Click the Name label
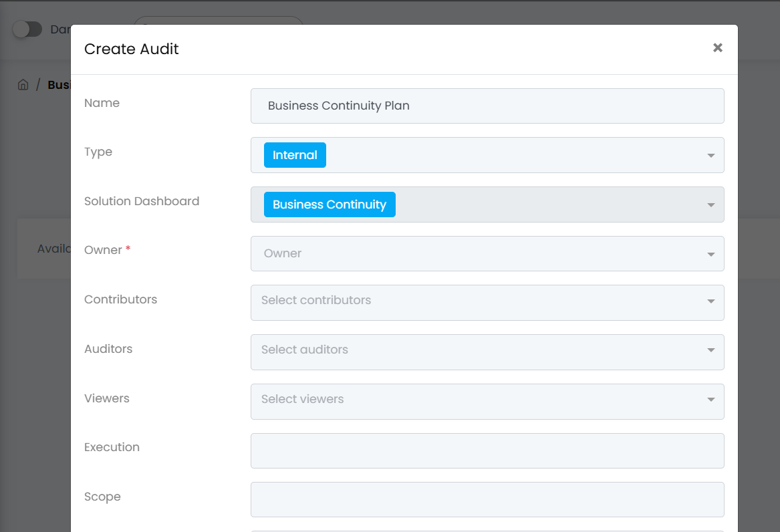 coord(102,103)
